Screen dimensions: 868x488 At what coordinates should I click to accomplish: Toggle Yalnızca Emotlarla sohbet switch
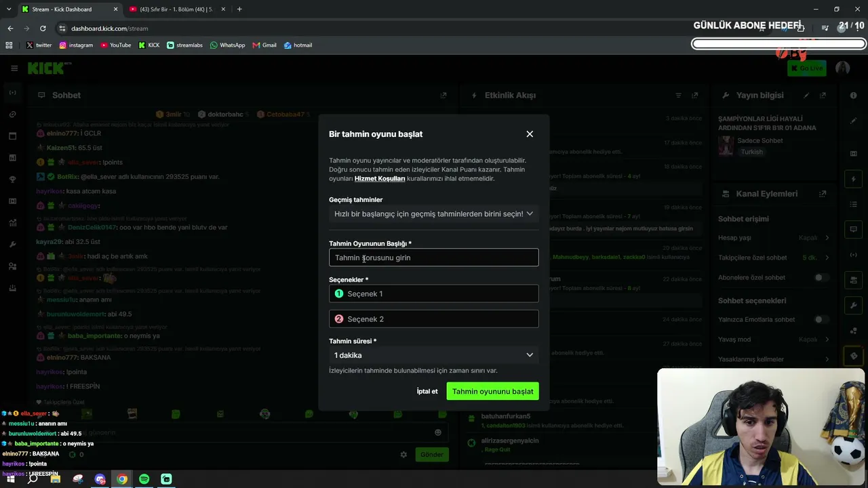point(821,319)
